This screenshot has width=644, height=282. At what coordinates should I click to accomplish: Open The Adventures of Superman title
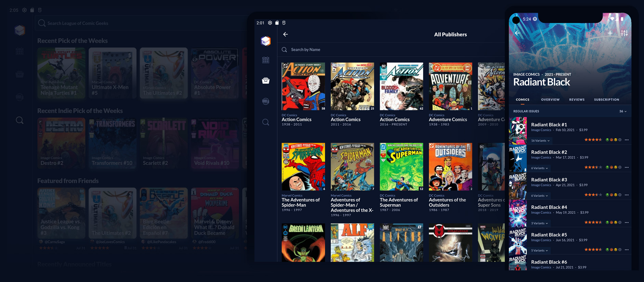[399, 202]
